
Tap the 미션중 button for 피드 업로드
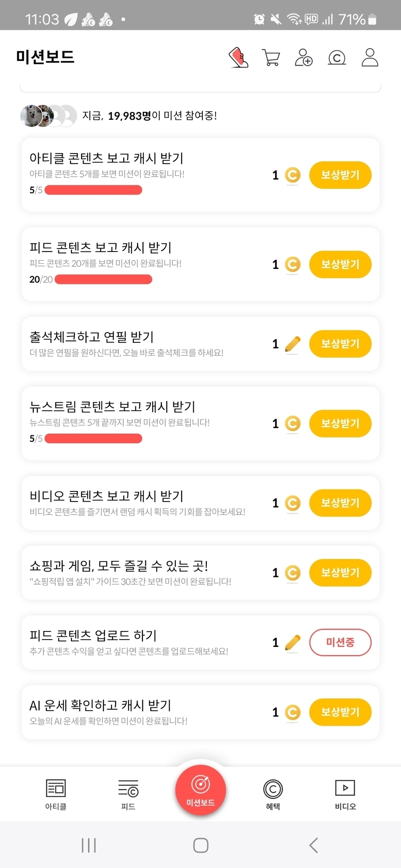(340, 642)
